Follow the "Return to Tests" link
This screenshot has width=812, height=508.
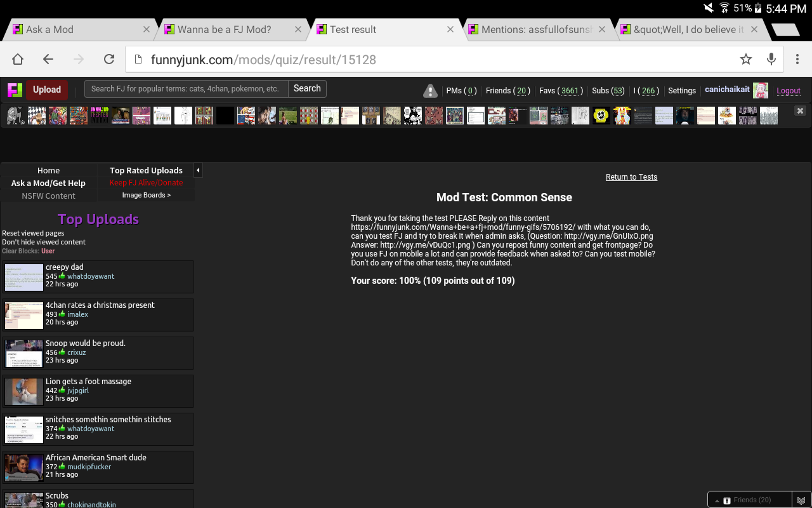pos(631,177)
